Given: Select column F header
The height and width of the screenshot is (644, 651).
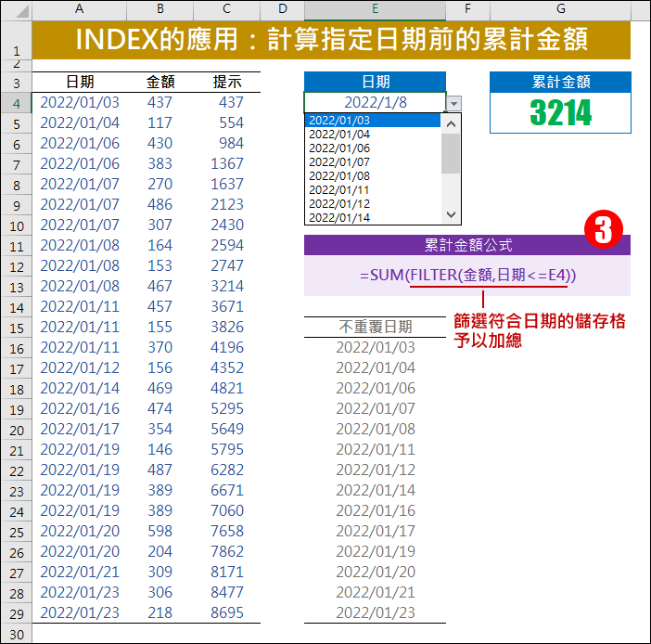Looking at the screenshot, I should click(468, 8).
